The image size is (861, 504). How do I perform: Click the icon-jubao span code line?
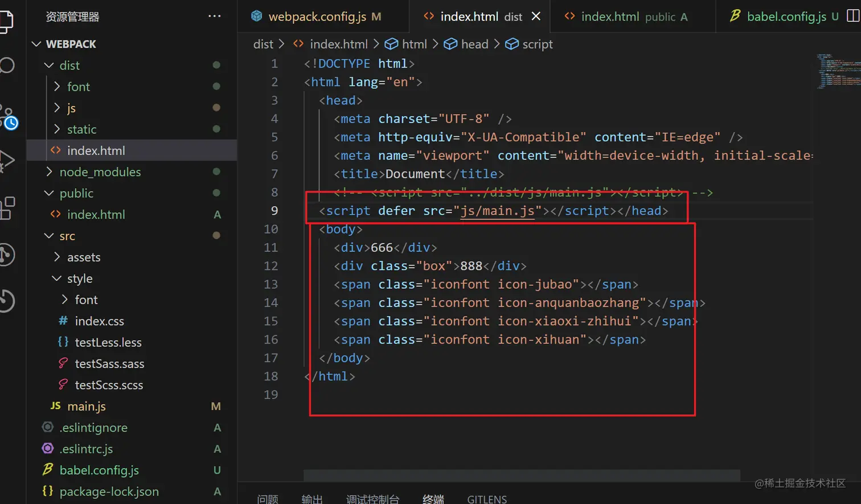[486, 284]
